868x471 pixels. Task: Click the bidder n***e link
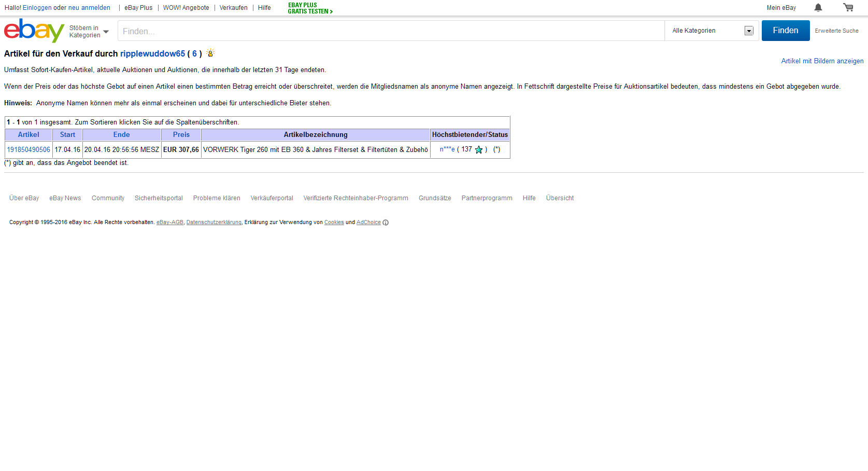click(x=447, y=149)
